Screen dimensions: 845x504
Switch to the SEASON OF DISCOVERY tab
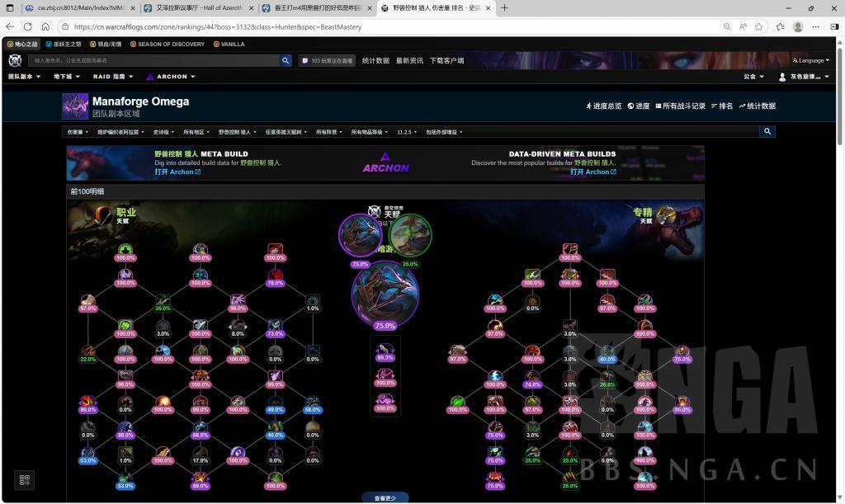[168, 44]
